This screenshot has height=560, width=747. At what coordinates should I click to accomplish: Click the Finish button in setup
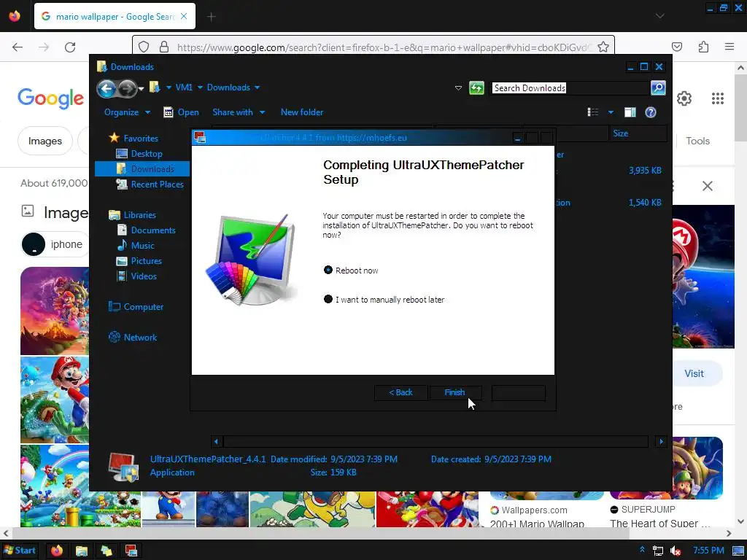point(455,392)
